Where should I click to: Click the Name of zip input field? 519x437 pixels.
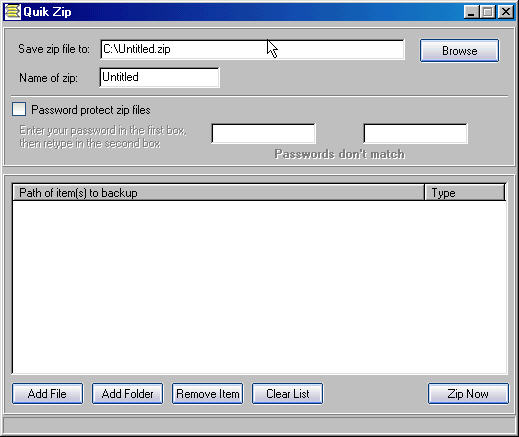pyautogui.click(x=159, y=77)
